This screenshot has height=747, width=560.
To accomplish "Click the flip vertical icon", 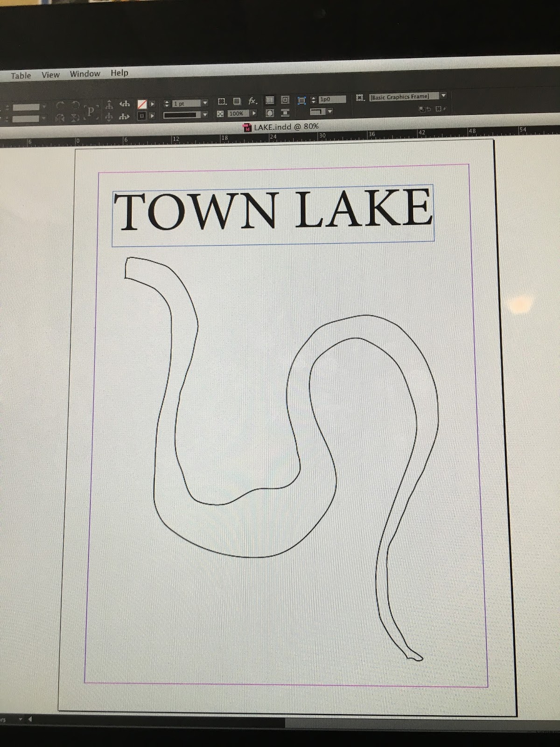I will coord(75,118).
